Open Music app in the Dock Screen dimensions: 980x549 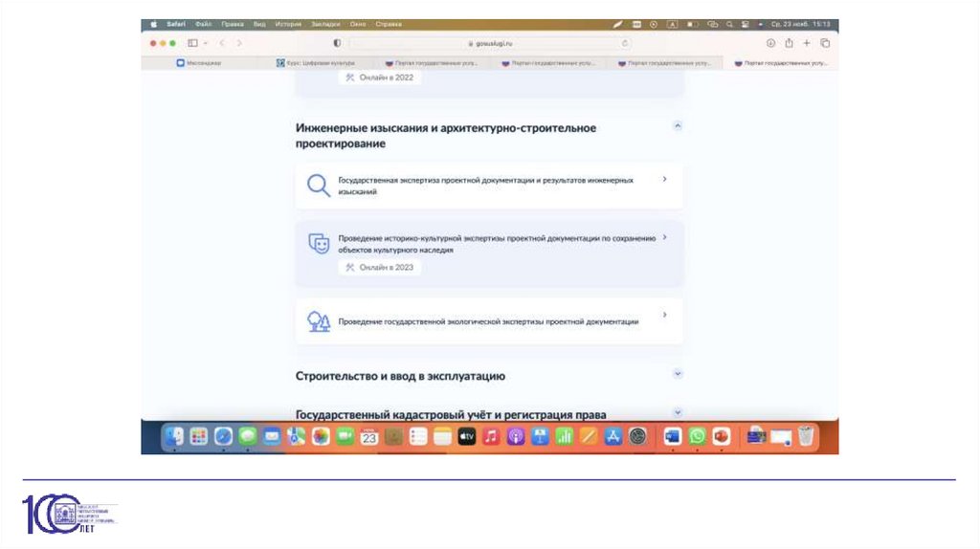[x=491, y=436]
